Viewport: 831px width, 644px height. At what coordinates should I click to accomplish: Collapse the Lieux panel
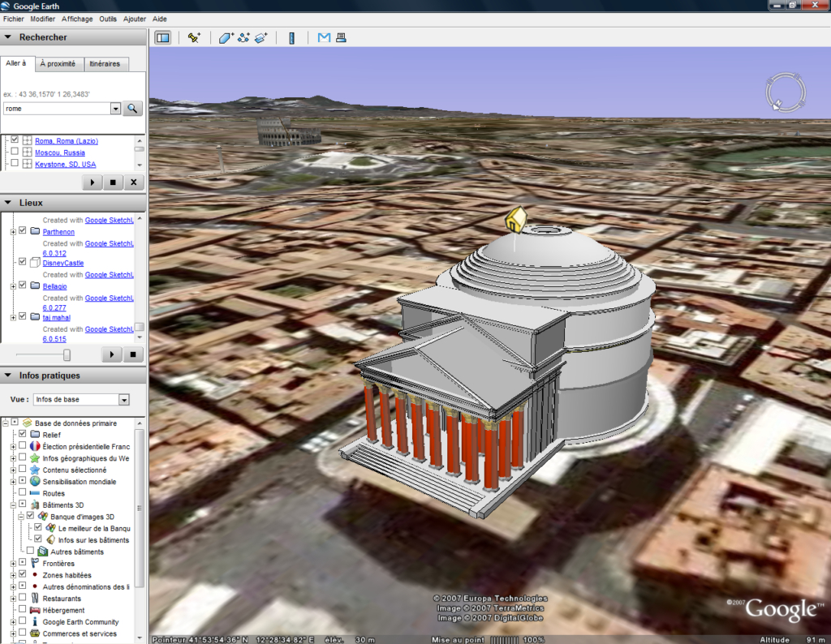point(8,202)
